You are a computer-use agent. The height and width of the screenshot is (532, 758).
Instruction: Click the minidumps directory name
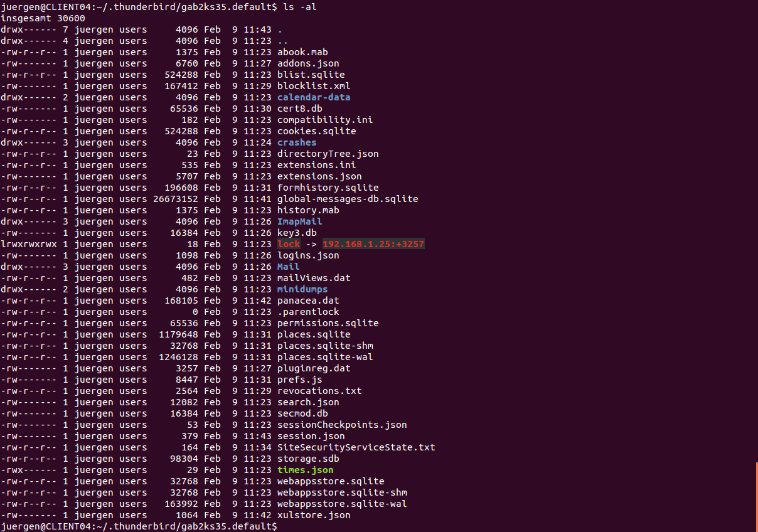tap(302, 289)
